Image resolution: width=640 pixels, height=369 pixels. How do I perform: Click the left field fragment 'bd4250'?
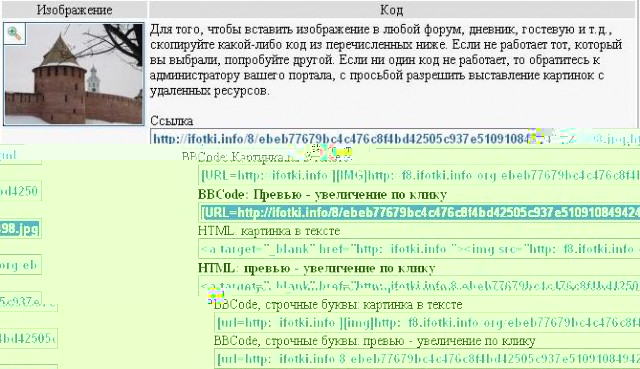(20, 191)
